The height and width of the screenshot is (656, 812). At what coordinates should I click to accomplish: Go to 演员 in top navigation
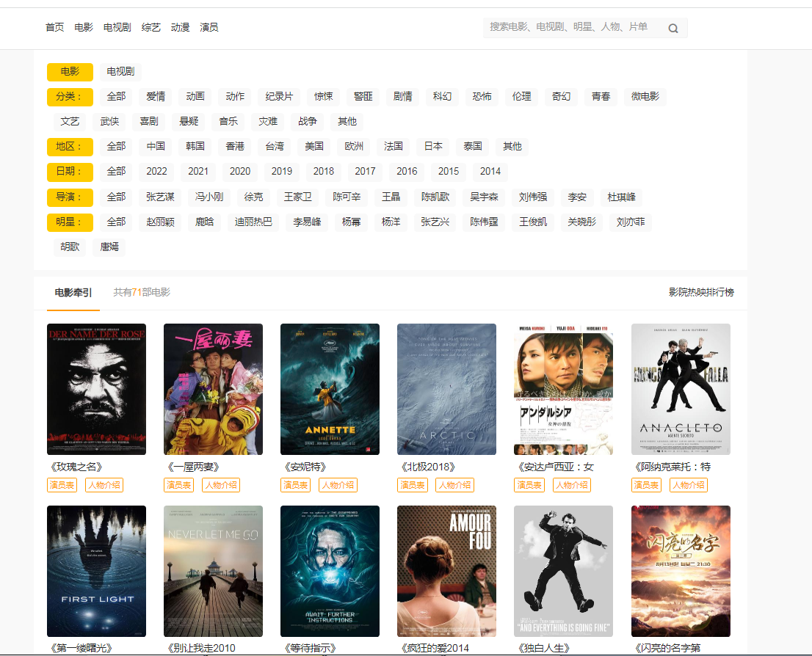[x=209, y=28]
